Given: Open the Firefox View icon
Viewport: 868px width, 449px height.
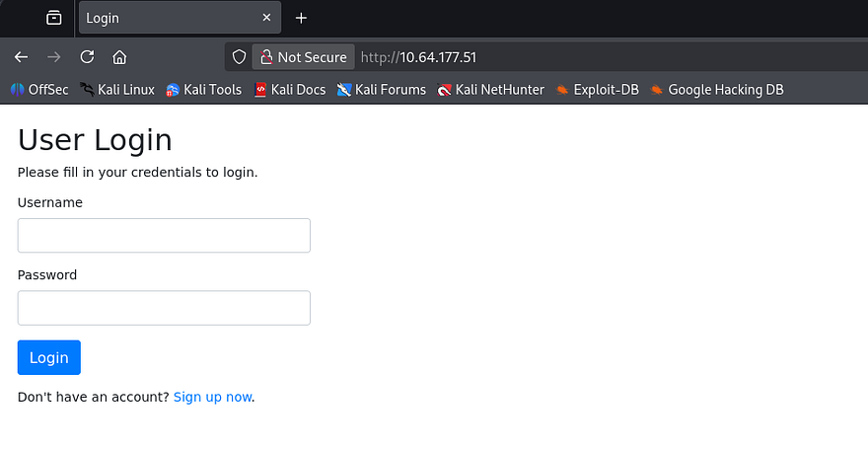Looking at the screenshot, I should tap(53, 18).
